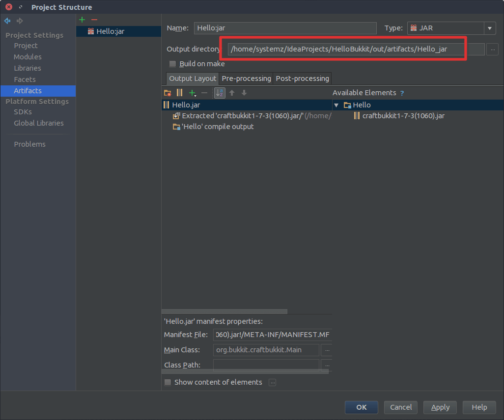
Task: Click the Move Down arrow in layout toolbar
Action: point(244,93)
